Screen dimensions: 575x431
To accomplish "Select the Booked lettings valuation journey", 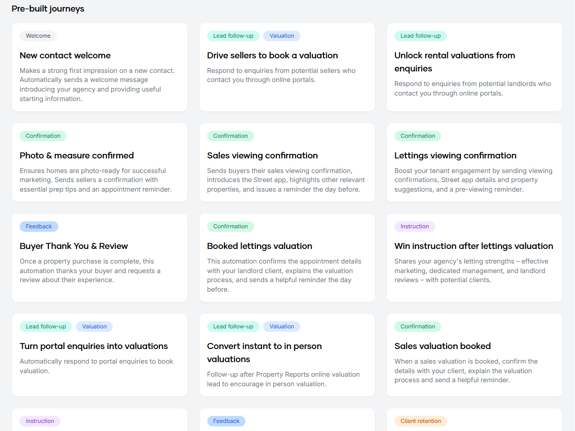I will click(287, 258).
